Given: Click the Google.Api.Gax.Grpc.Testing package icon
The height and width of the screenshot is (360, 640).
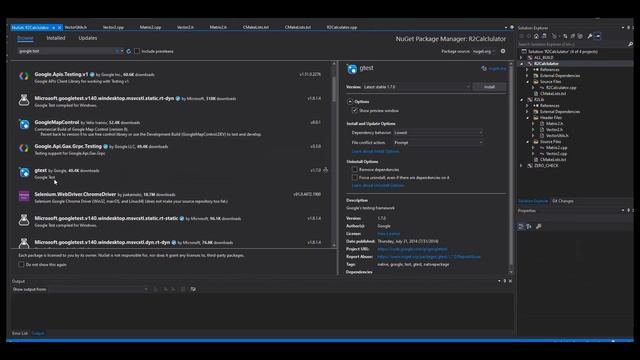Looking at the screenshot, I should point(24,148).
